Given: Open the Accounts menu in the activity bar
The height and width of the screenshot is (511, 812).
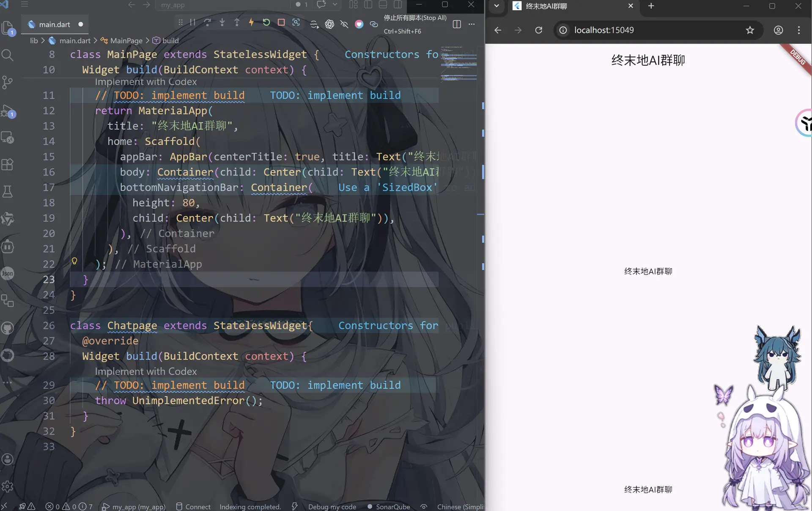Looking at the screenshot, I should [x=8, y=459].
